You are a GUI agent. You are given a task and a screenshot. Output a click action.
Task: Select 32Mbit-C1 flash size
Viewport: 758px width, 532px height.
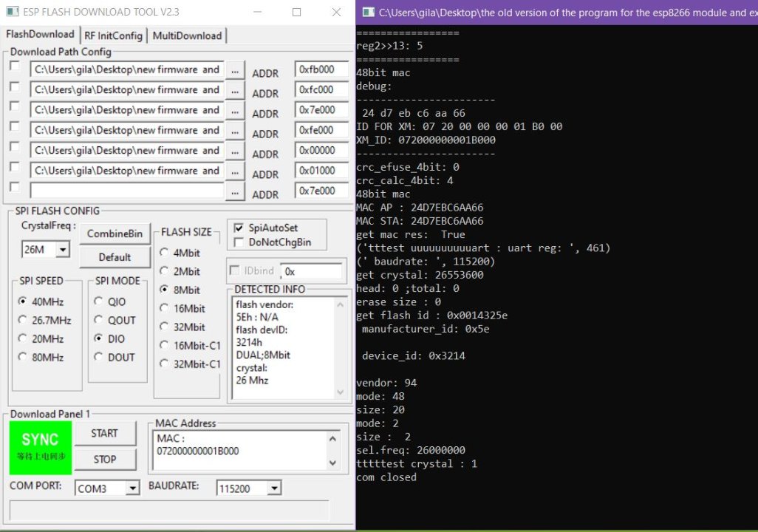point(191,364)
